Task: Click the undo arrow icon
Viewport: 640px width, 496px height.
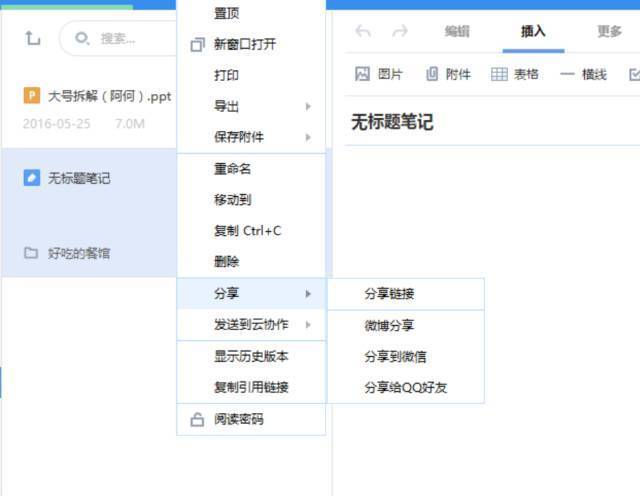Action: coord(363,31)
